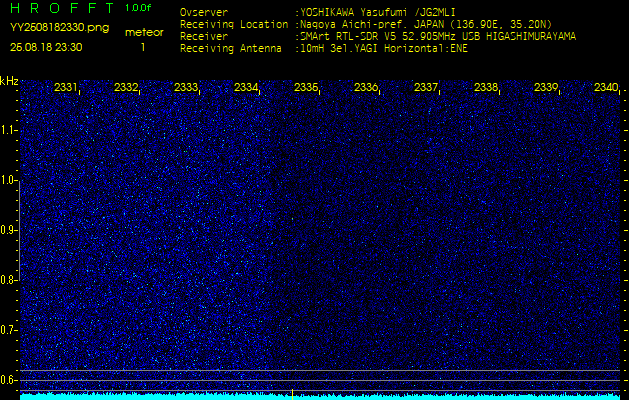Click the 2333 time axis label
The image size is (629, 400).
pyautogui.click(x=186, y=87)
